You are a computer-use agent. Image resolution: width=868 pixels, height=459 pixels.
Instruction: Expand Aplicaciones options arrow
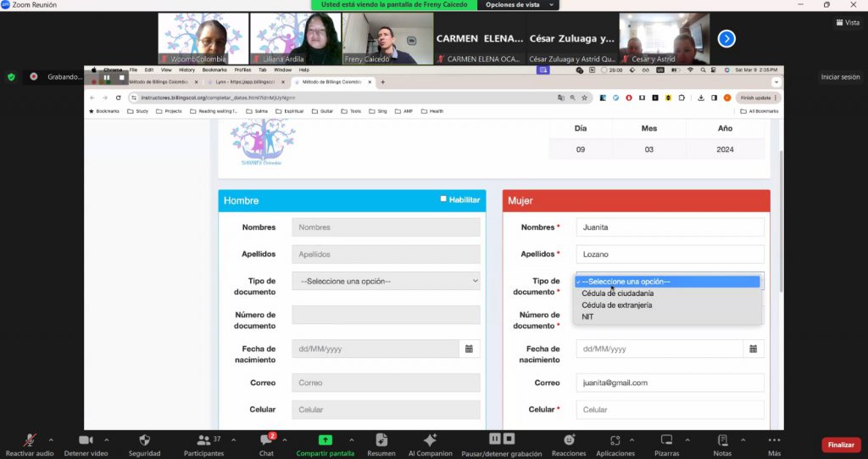tap(632, 439)
